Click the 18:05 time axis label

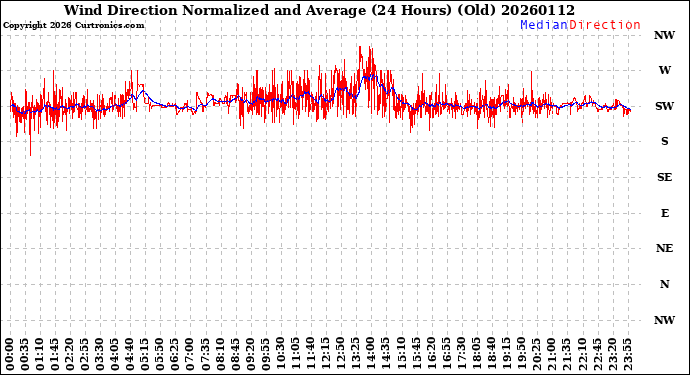click(x=476, y=355)
